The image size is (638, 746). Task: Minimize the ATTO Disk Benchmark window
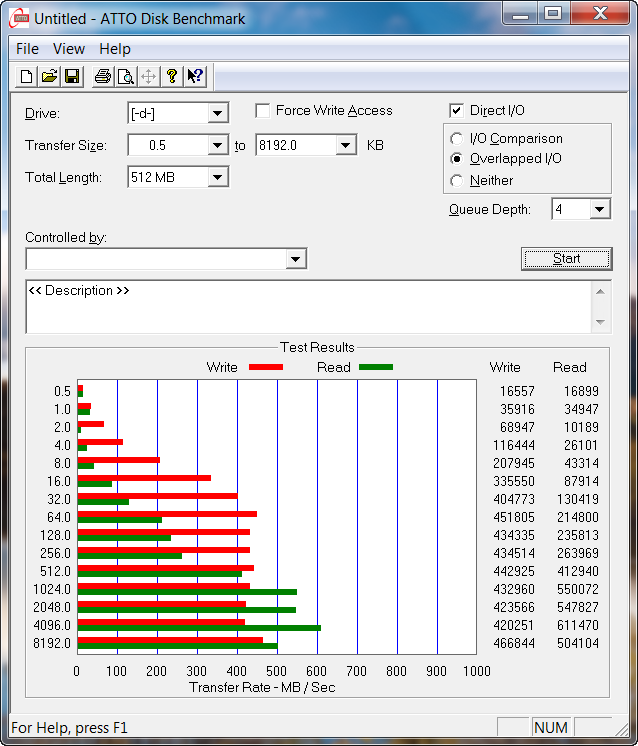tap(520, 13)
